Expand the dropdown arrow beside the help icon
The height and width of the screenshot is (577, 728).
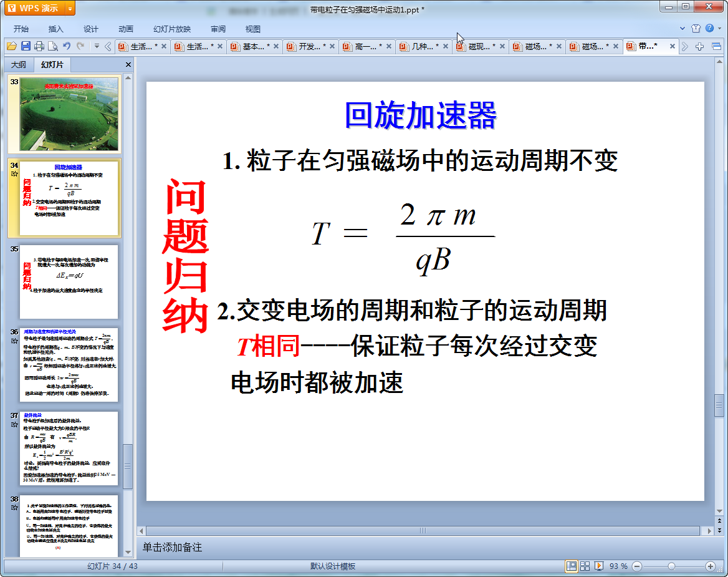(720, 28)
